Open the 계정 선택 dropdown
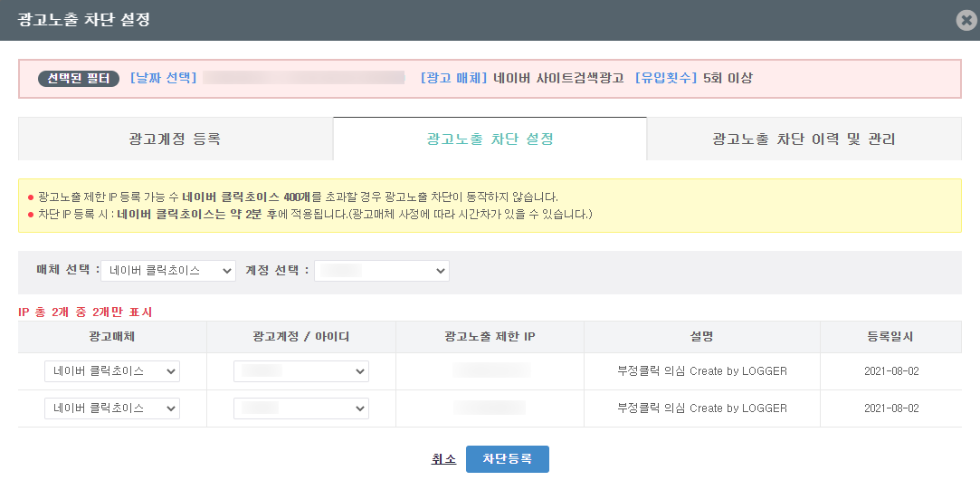The height and width of the screenshot is (490, 980). click(381, 271)
